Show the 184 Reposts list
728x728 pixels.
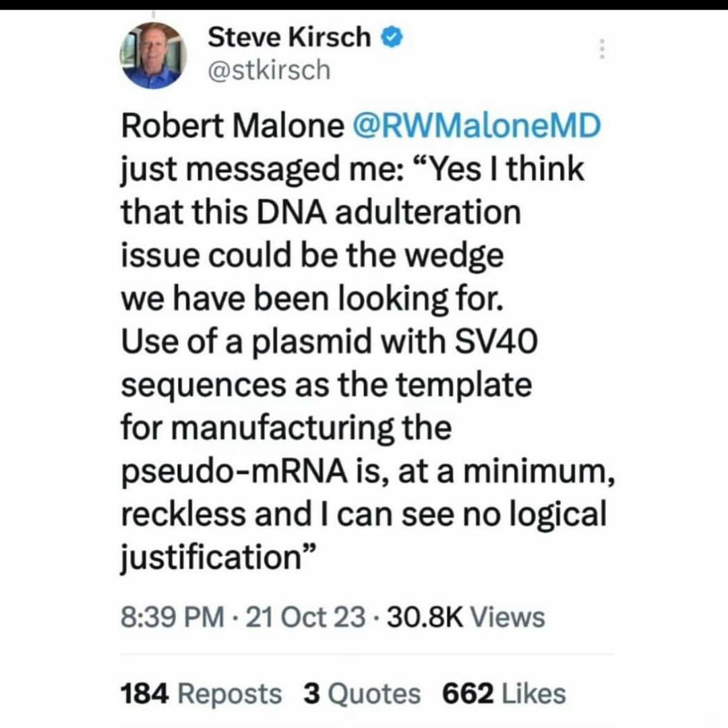coord(201,694)
